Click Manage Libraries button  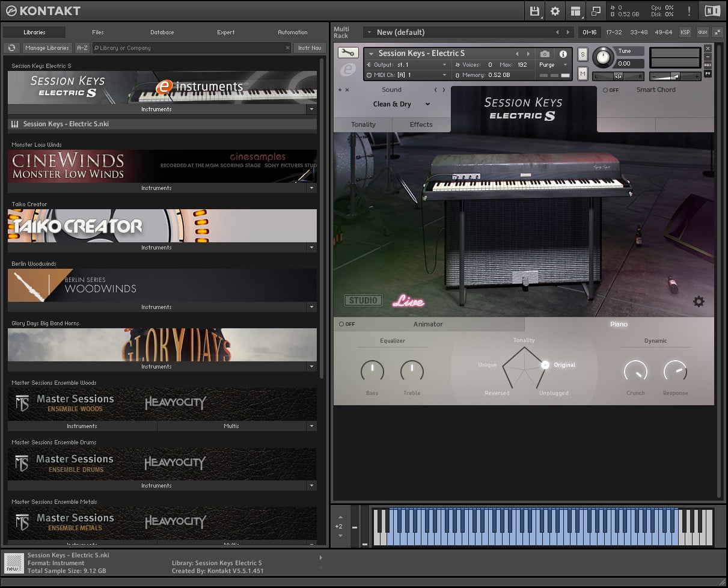pos(47,47)
